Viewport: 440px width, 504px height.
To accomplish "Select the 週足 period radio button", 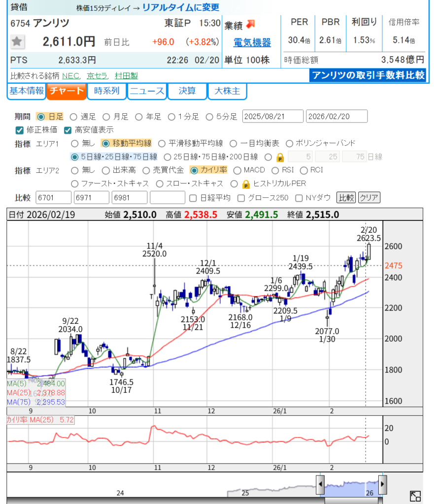I will point(73,117).
